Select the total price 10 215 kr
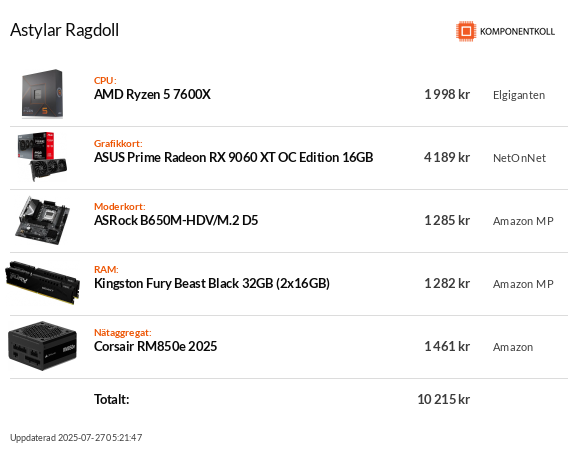Viewport: 577px width, 451px height. 443,399
